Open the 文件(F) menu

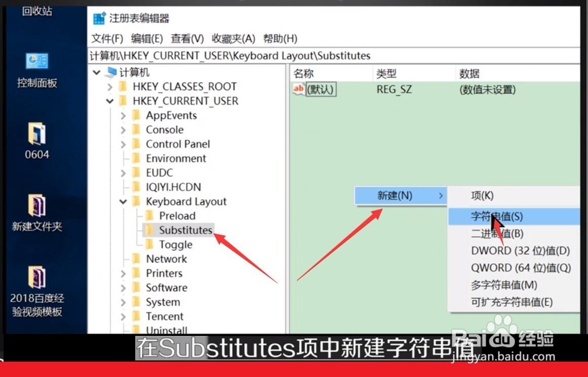(x=107, y=39)
